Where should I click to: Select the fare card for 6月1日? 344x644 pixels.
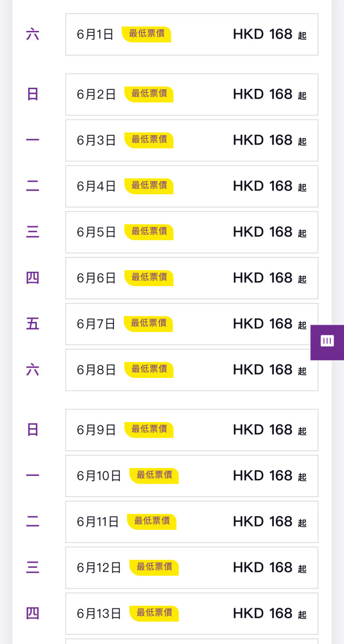pos(191,34)
